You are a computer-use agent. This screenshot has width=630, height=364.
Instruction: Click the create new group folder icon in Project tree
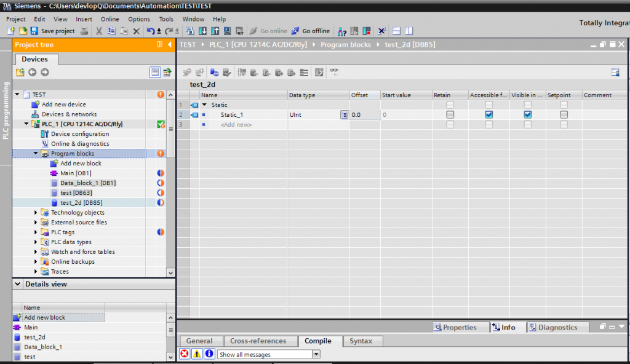[20, 73]
